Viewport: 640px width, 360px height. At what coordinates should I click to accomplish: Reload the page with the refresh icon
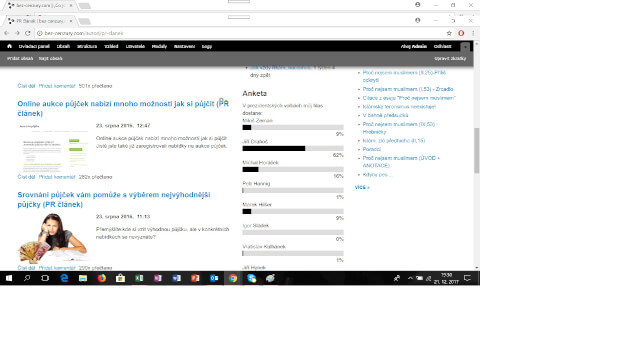(x=28, y=33)
